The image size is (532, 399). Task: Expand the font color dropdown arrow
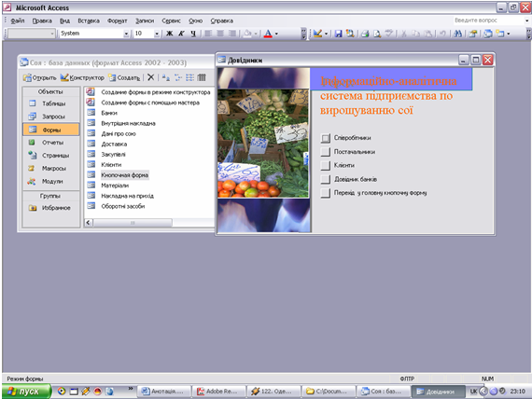(x=276, y=34)
